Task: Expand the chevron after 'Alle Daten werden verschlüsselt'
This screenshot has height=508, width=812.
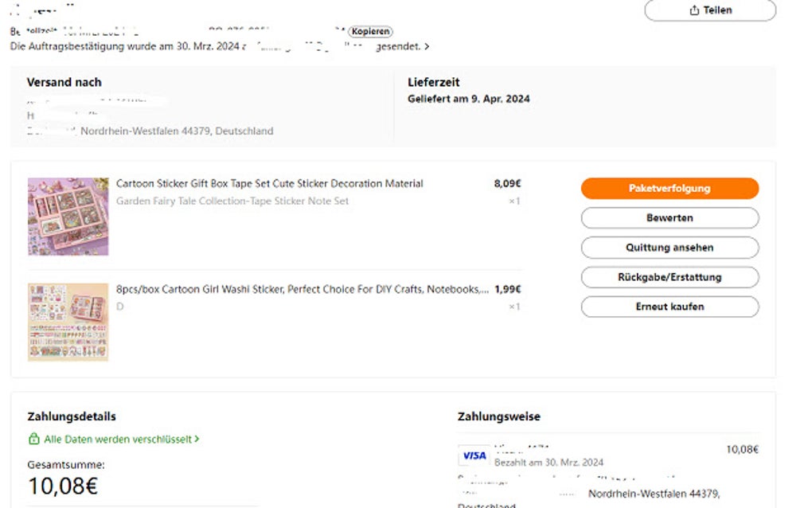Action: (197, 439)
